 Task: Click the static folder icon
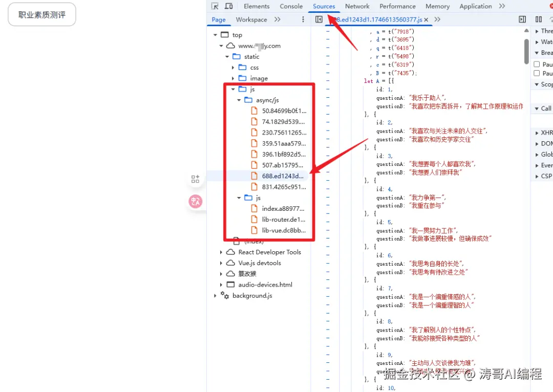[x=237, y=56]
